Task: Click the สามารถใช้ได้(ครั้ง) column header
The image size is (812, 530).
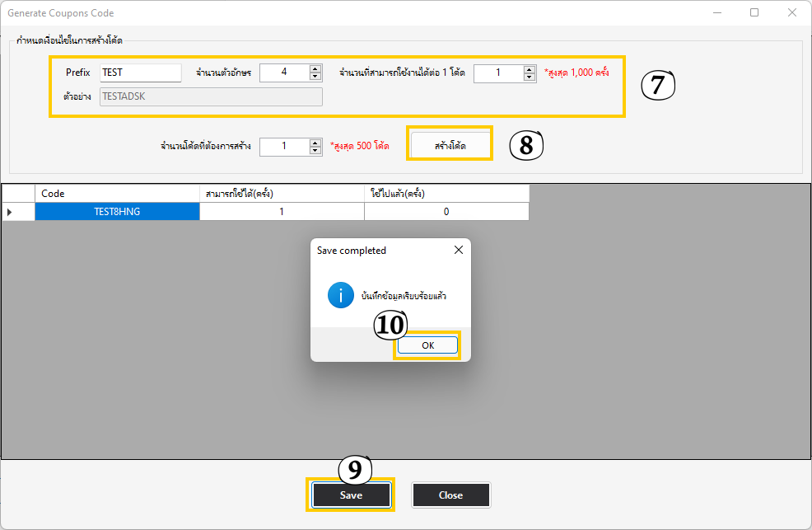Action: pos(282,194)
